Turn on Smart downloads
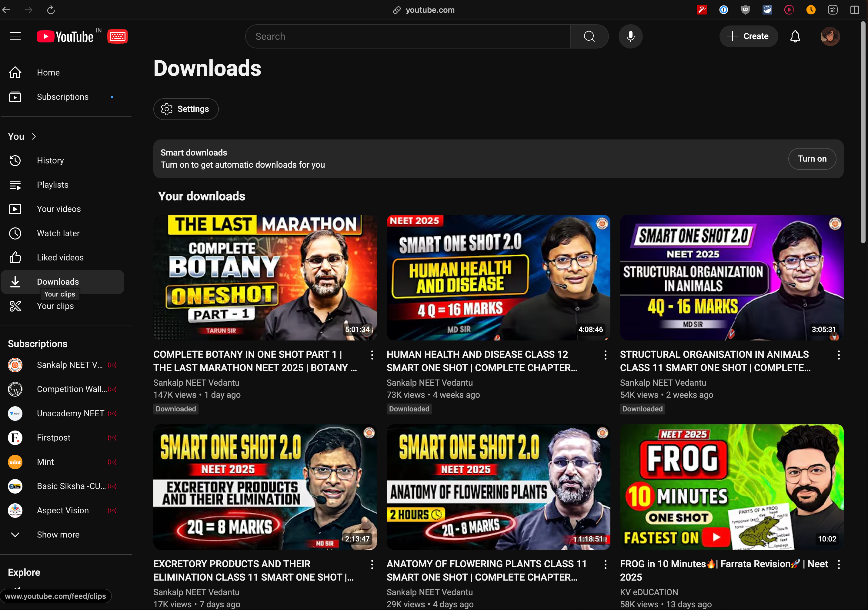This screenshot has height=610, width=868. point(812,159)
